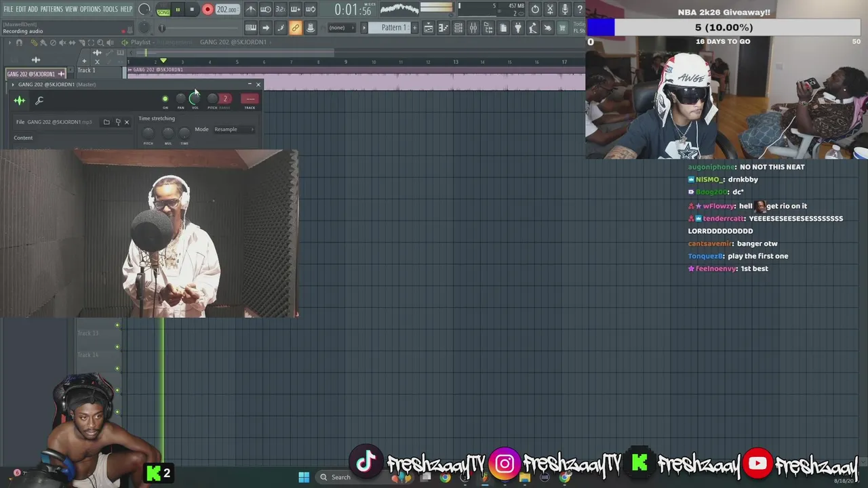Image resolution: width=868 pixels, height=488 pixels.
Task: Open file browser folder icon in sampler
Action: click(106, 122)
